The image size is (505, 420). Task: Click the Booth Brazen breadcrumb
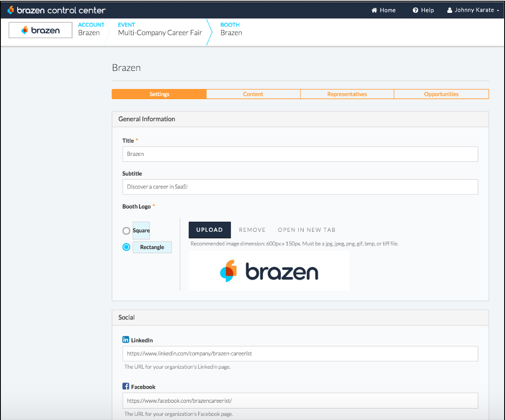click(x=231, y=29)
